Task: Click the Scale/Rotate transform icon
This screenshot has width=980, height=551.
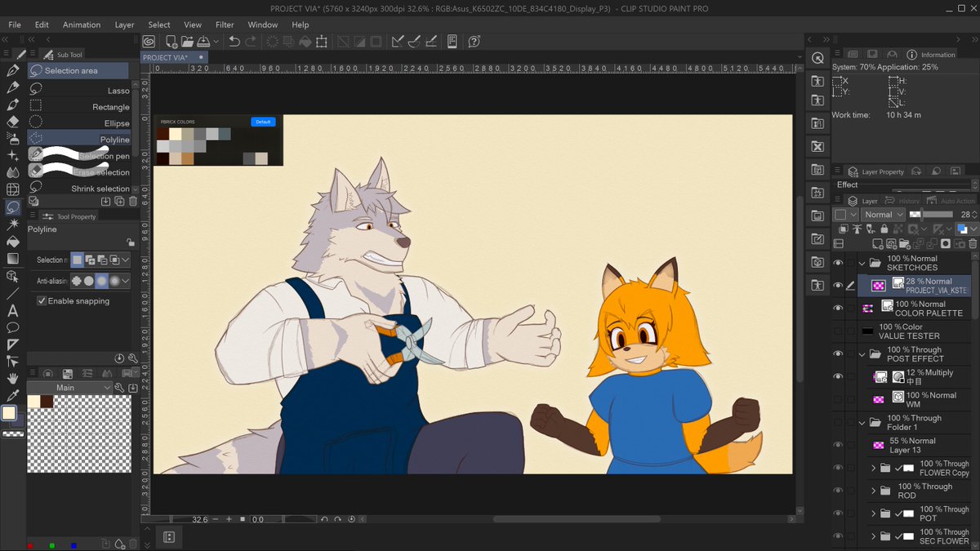Action: click(x=322, y=42)
